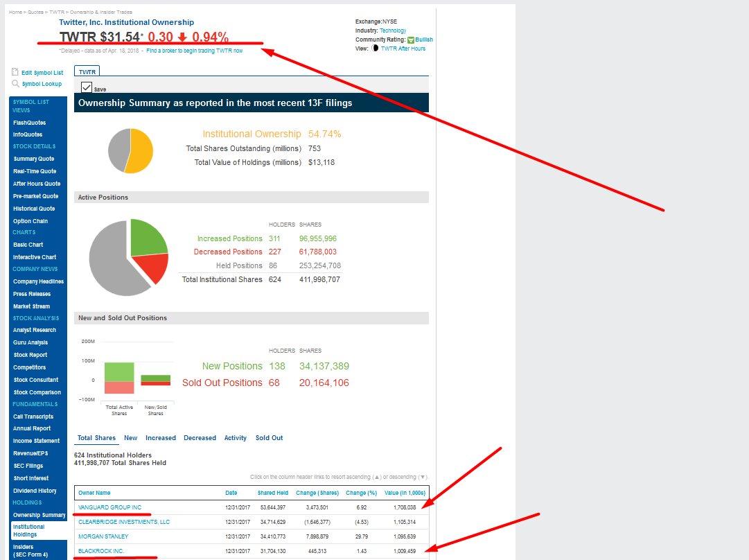
Task: Switch to the New holders tab
Action: click(130, 438)
